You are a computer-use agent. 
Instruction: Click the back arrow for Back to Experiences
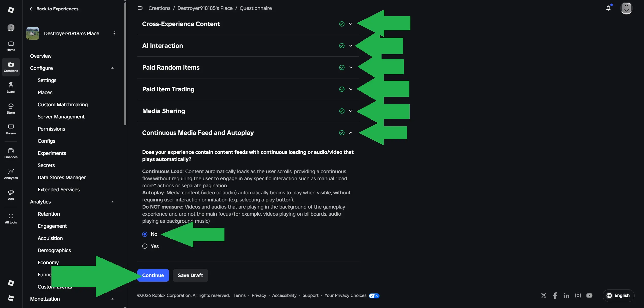click(31, 9)
